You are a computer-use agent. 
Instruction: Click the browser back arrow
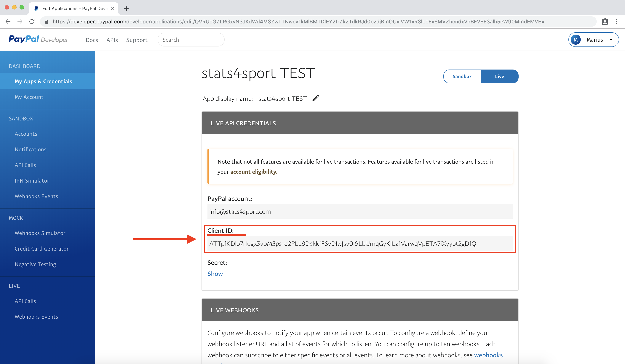(8, 22)
